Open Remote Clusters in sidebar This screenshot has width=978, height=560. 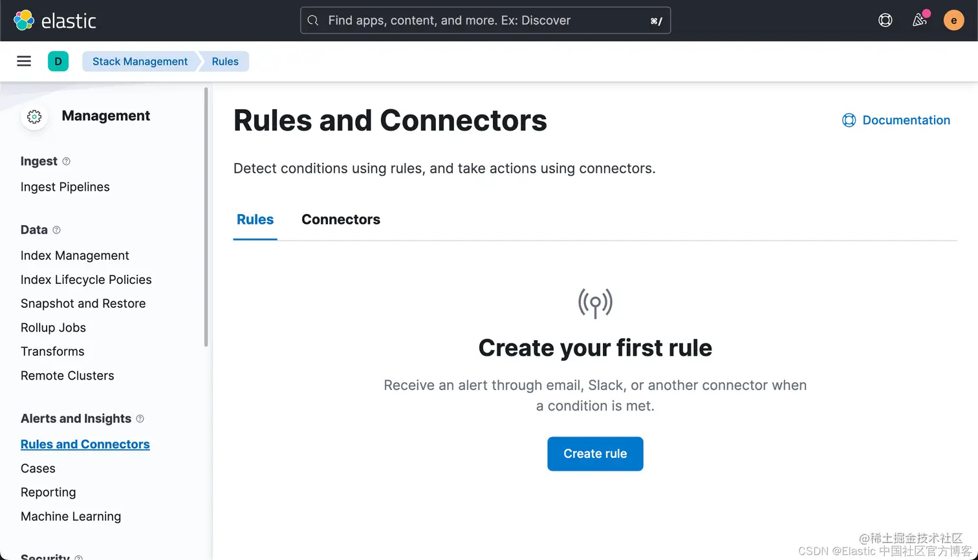tap(67, 376)
